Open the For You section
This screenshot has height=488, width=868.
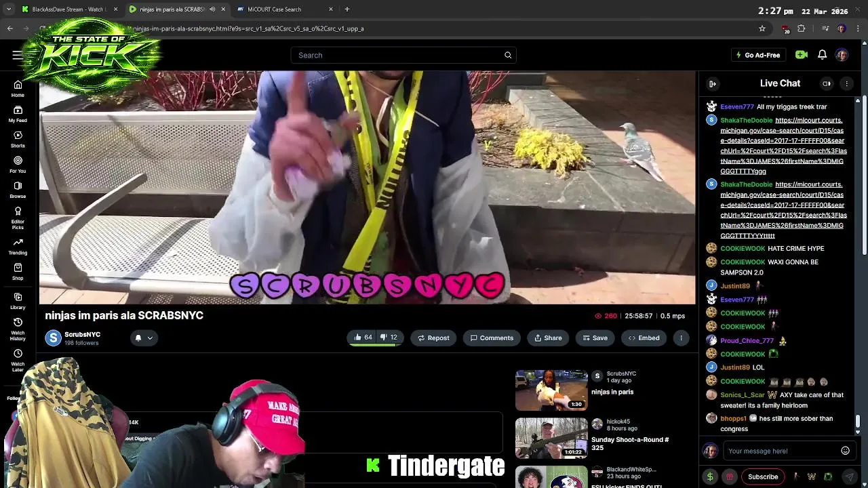18,164
